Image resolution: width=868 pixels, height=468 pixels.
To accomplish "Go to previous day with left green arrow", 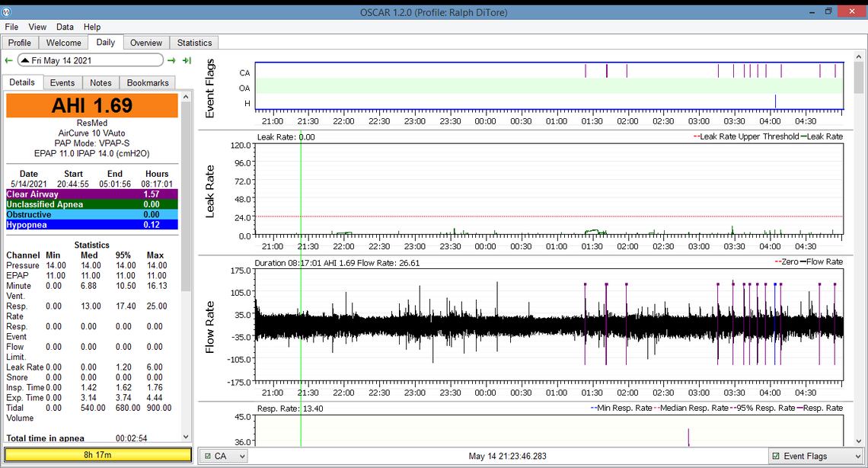I will [8, 60].
